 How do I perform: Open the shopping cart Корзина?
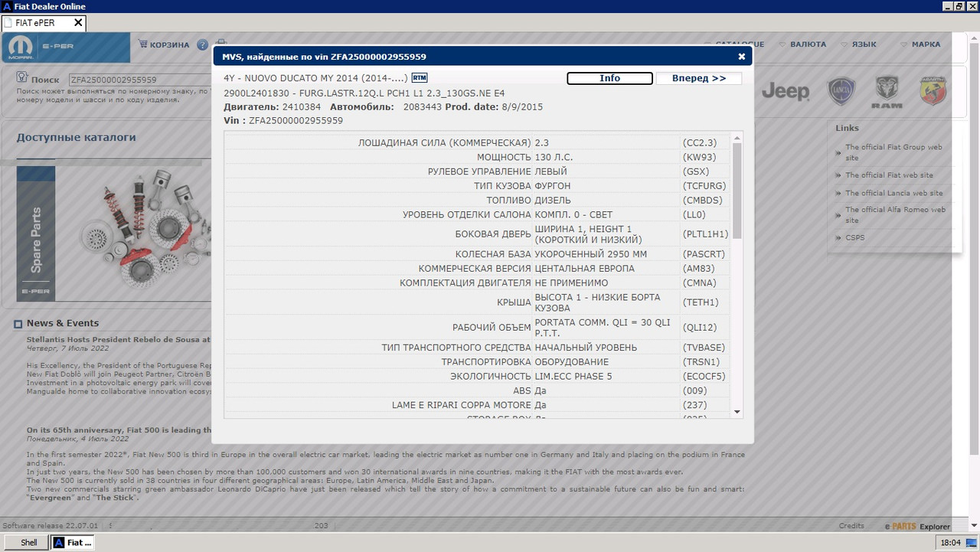(164, 44)
